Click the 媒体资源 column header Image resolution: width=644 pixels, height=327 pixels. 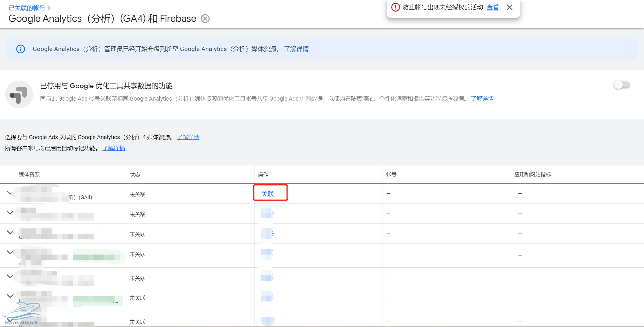click(x=29, y=174)
